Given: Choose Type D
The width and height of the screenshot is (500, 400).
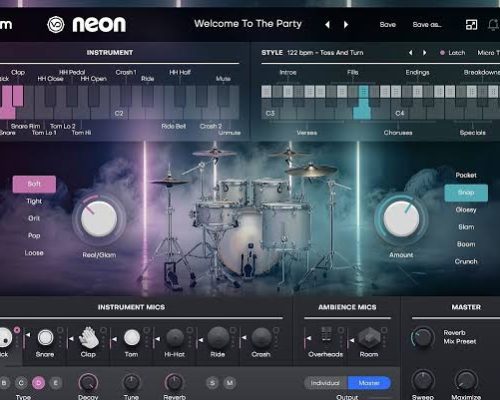Looking at the screenshot, I should (x=38, y=383).
